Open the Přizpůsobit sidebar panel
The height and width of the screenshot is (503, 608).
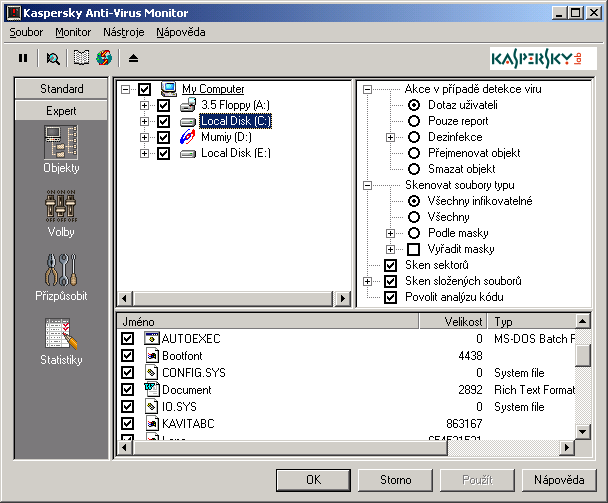[x=61, y=278]
